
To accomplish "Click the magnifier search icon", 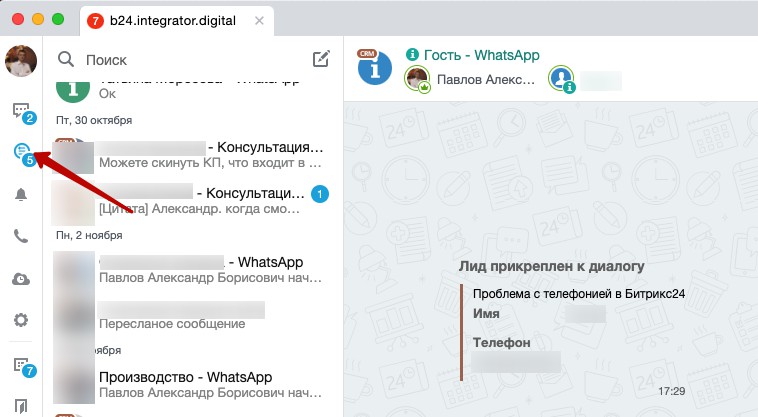I will (x=66, y=59).
